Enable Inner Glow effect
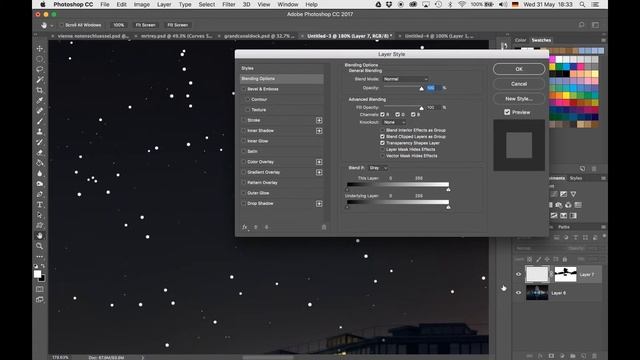Image resolution: width=640 pixels, height=360 pixels. coord(244,141)
